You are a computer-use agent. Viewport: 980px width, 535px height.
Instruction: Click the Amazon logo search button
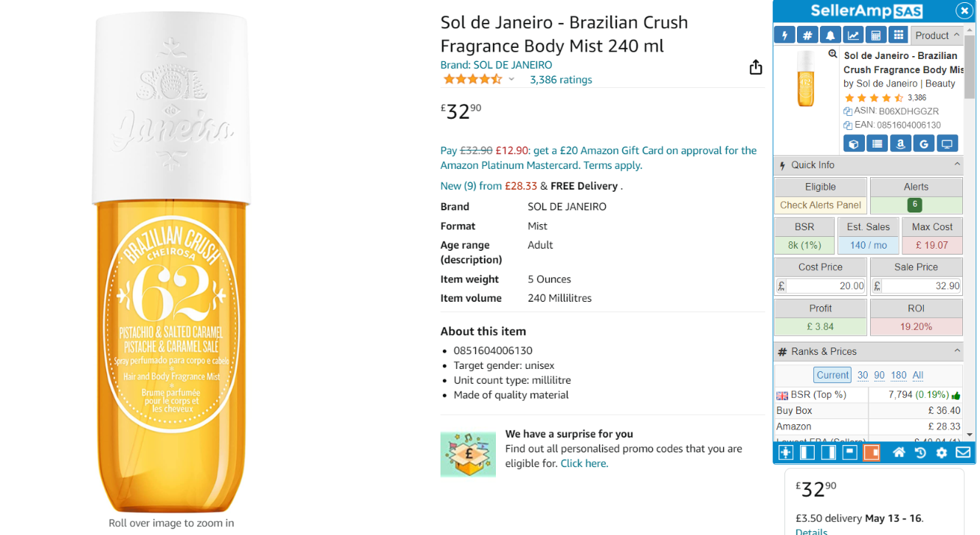coord(900,144)
